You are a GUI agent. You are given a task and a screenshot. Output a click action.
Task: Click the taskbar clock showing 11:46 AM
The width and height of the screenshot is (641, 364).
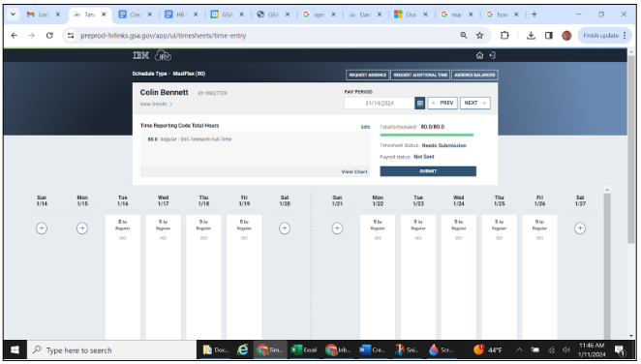(592, 350)
